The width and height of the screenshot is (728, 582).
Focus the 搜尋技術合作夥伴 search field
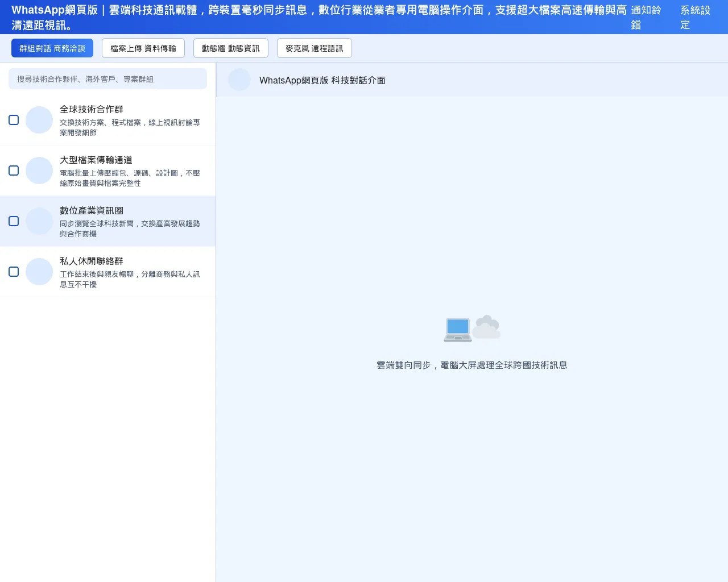(107, 79)
